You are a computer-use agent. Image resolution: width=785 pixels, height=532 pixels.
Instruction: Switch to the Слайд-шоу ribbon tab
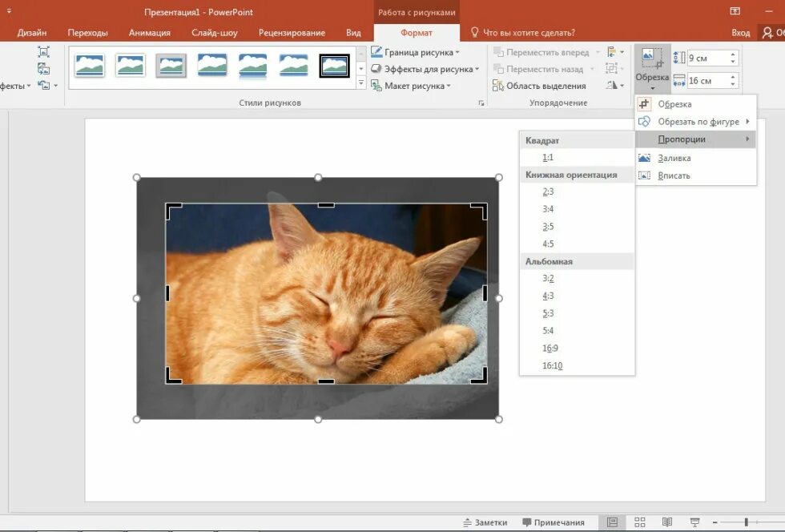coord(215,33)
